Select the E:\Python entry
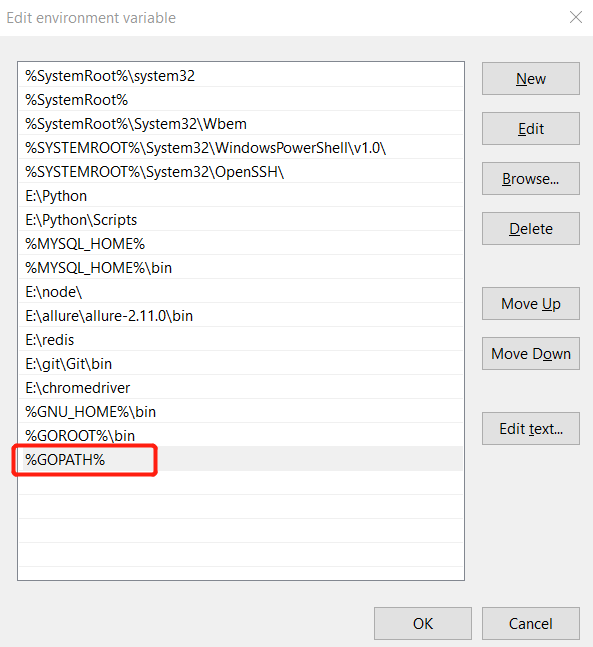This screenshot has width=593, height=647. click(x=241, y=195)
